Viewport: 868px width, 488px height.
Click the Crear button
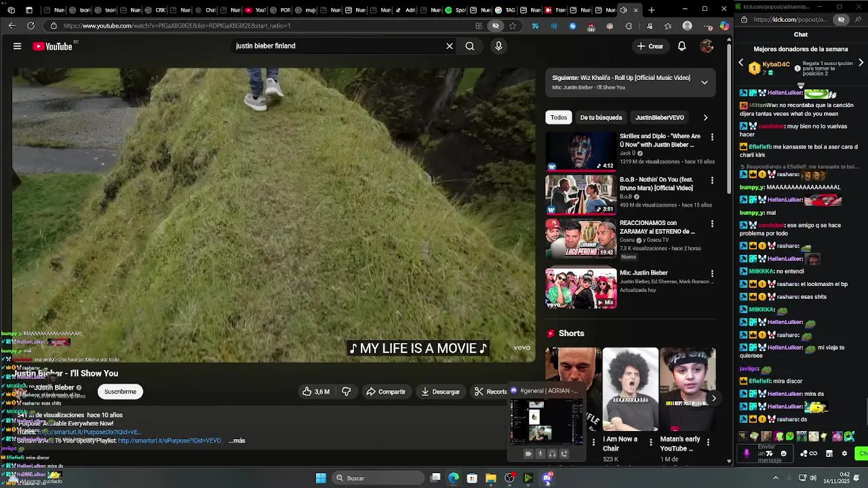[x=650, y=46]
